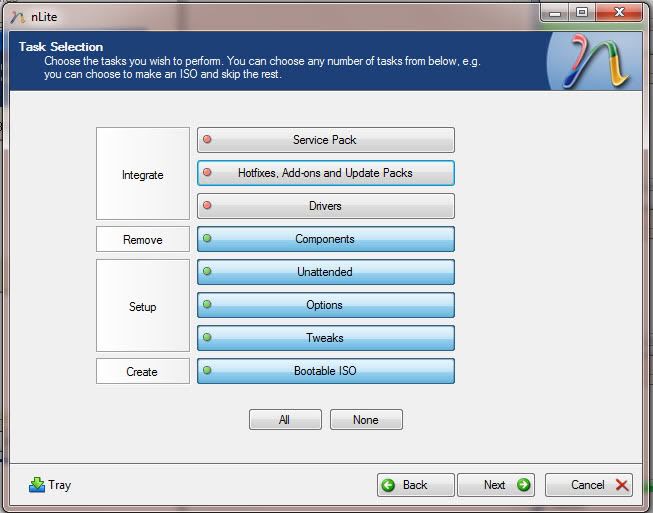The width and height of the screenshot is (653, 513).
Task: Send nLite to the Tray
Action: [50, 485]
